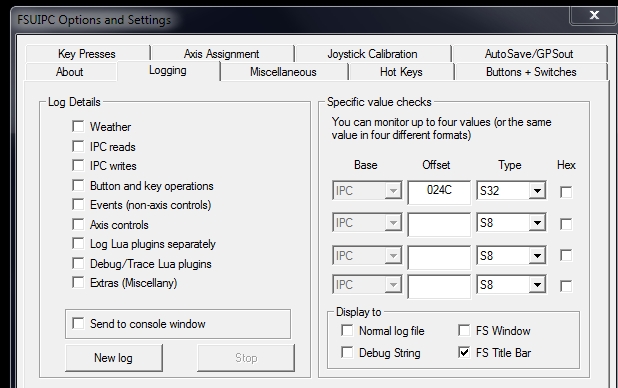Open fourth row S8 Type dropdown
618x388 pixels.
pyautogui.click(x=511, y=285)
